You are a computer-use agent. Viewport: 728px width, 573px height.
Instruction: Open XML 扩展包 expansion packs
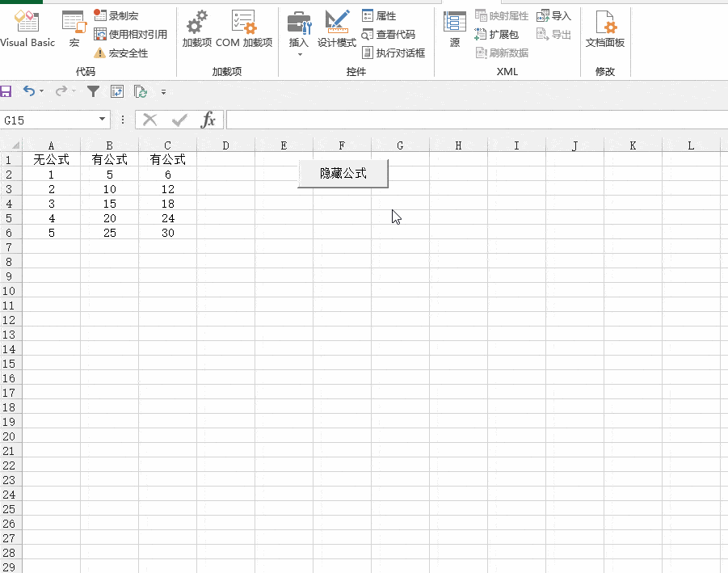[x=496, y=35]
